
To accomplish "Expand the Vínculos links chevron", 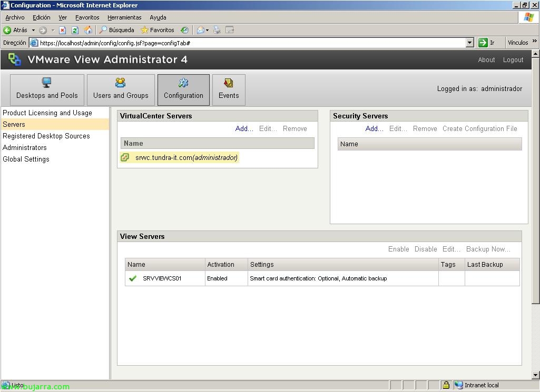I will pos(535,41).
